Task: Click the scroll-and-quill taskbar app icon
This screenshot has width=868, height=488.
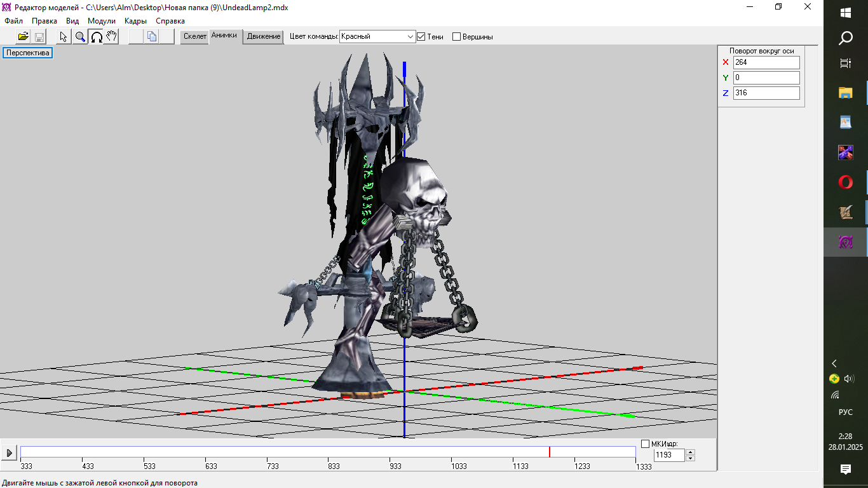Action: point(846,212)
